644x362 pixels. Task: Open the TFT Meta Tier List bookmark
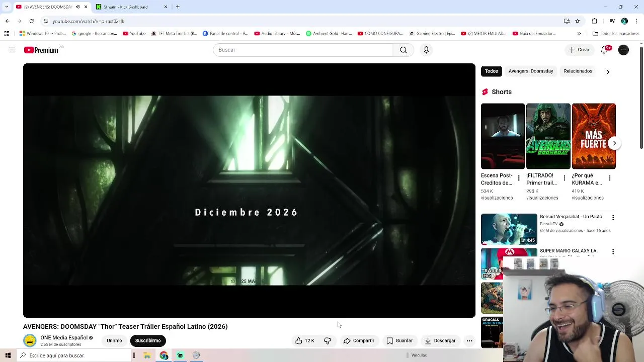pyautogui.click(x=174, y=34)
